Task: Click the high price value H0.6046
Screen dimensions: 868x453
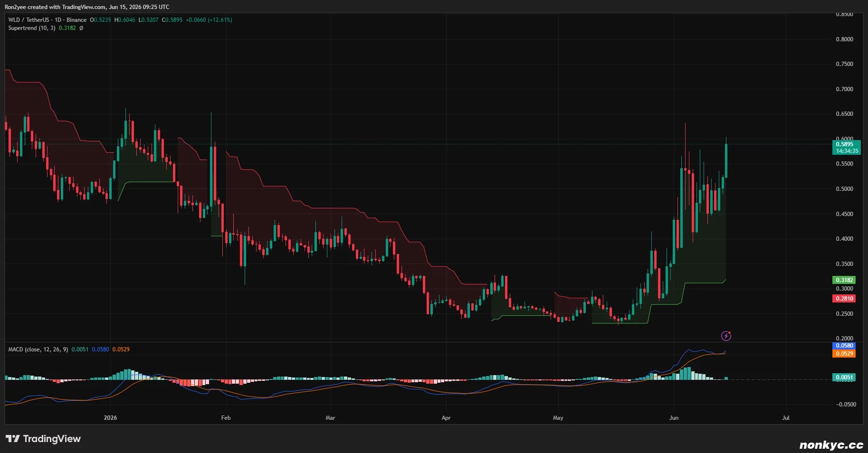Action: pos(124,20)
